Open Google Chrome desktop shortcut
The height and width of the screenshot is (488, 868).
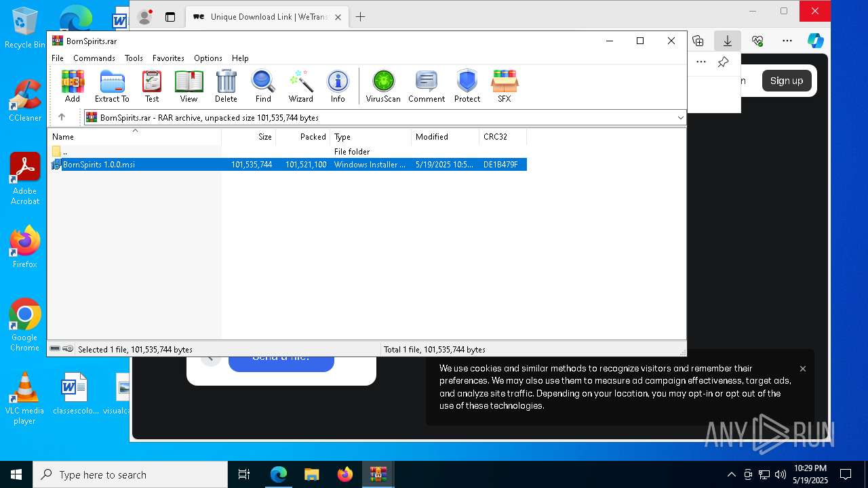click(x=25, y=325)
